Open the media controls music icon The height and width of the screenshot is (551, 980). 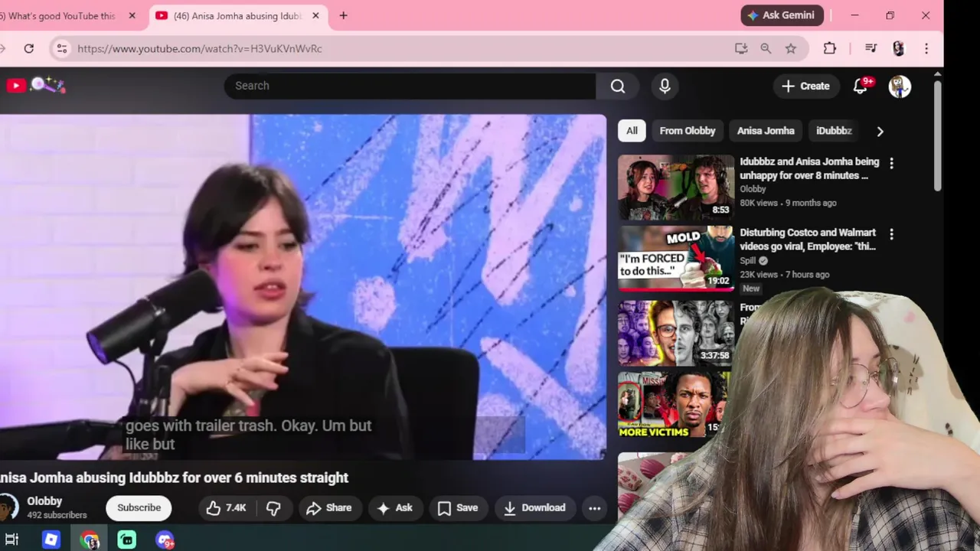coord(871,48)
